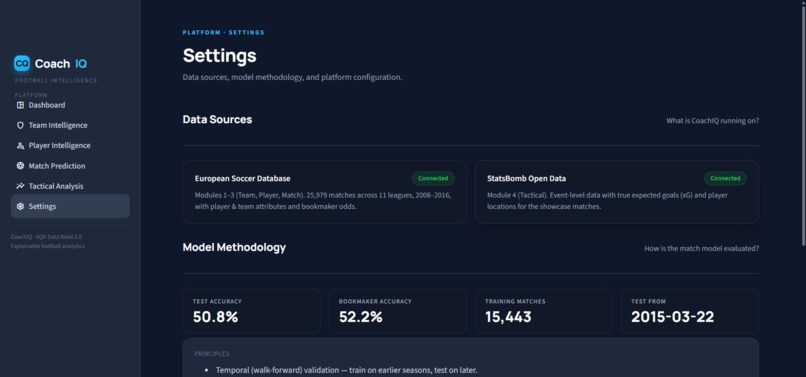
Task: Click the Connected badge on European Soccer Database
Action: click(x=433, y=178)
